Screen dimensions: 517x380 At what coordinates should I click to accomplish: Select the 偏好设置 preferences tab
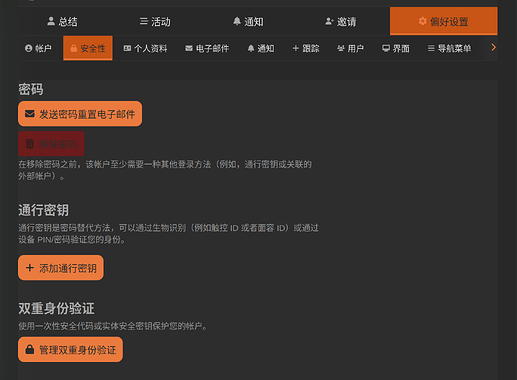coord(444,21)
